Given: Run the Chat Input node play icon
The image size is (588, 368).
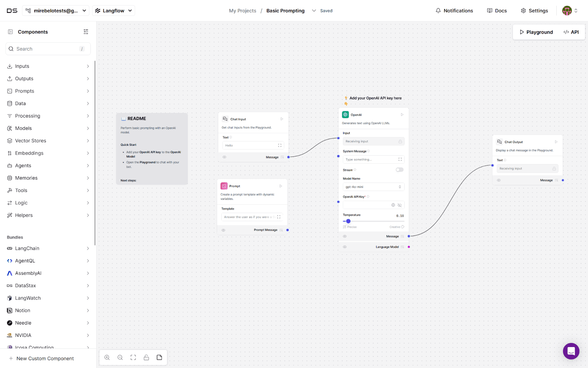Looking at the screenshot, I should (282, 119).
